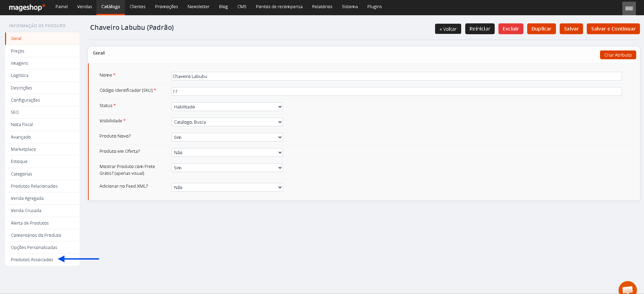Open the Visibilidade dropdown
644x294 pixels.
(x=227, y=122)
